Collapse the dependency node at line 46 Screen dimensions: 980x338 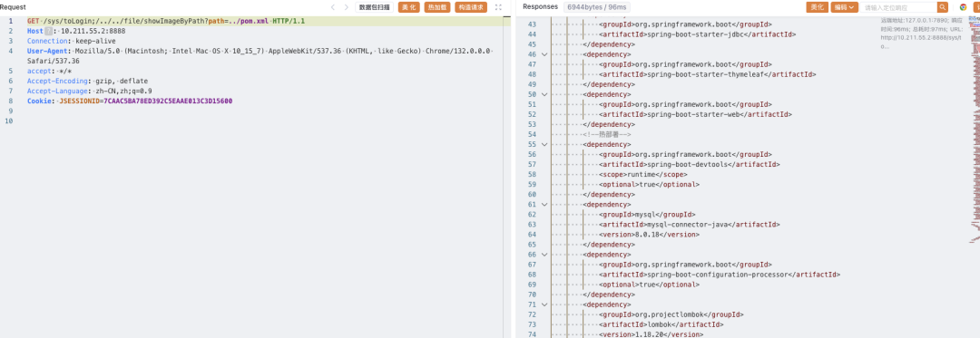(x=544, y=54)
